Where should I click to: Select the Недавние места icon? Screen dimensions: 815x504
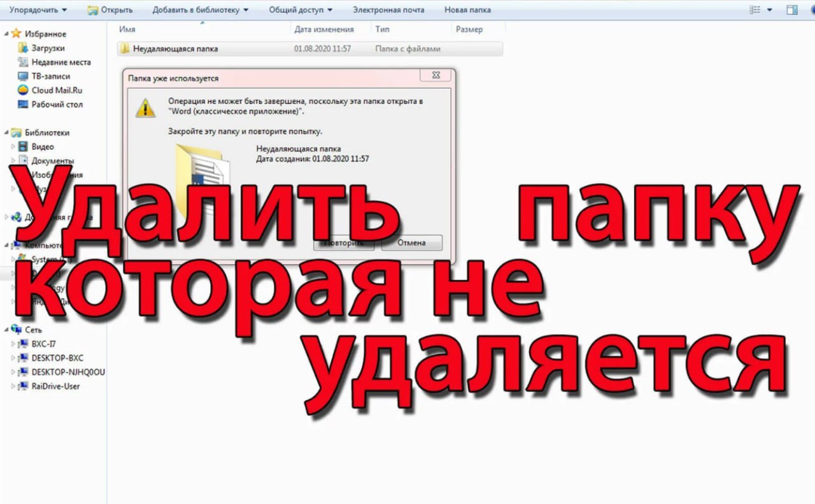click(23, 62)
